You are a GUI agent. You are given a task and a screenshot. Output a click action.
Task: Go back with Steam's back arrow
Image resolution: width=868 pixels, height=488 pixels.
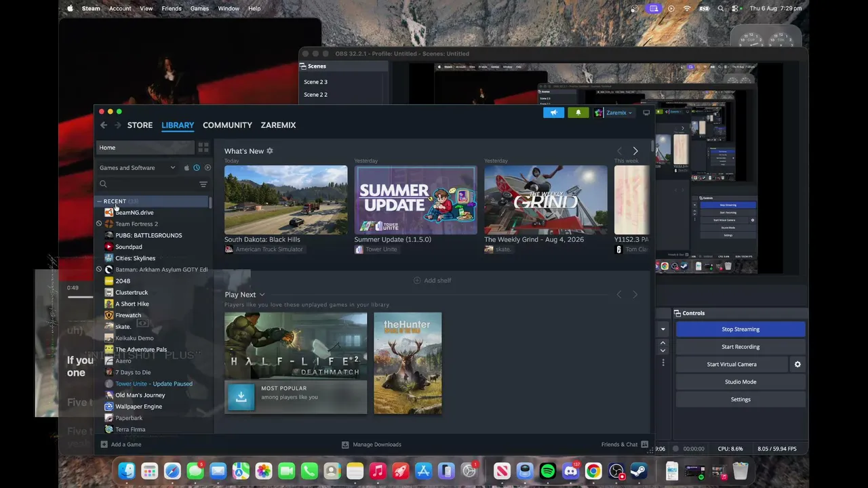pyautogui.click(x=104, y=125)
